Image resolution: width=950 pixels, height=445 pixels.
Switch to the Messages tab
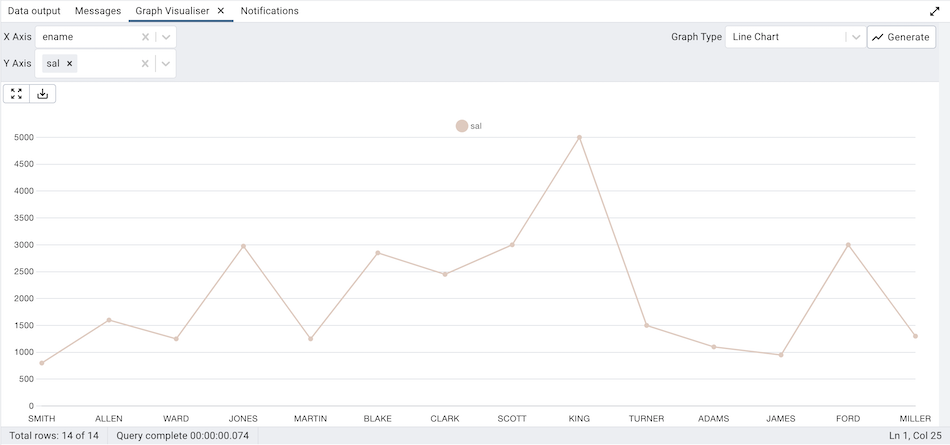(98, 11)
